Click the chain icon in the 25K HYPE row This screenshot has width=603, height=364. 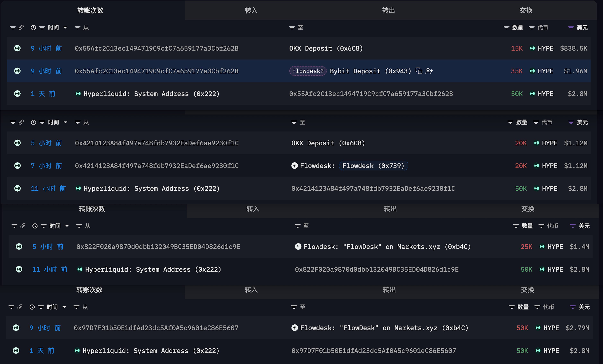pos(19,246)
